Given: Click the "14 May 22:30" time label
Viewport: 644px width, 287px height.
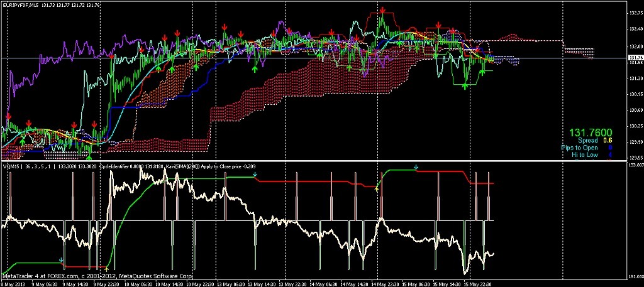Looking at the screenshot, I should (x=386, y=284).
